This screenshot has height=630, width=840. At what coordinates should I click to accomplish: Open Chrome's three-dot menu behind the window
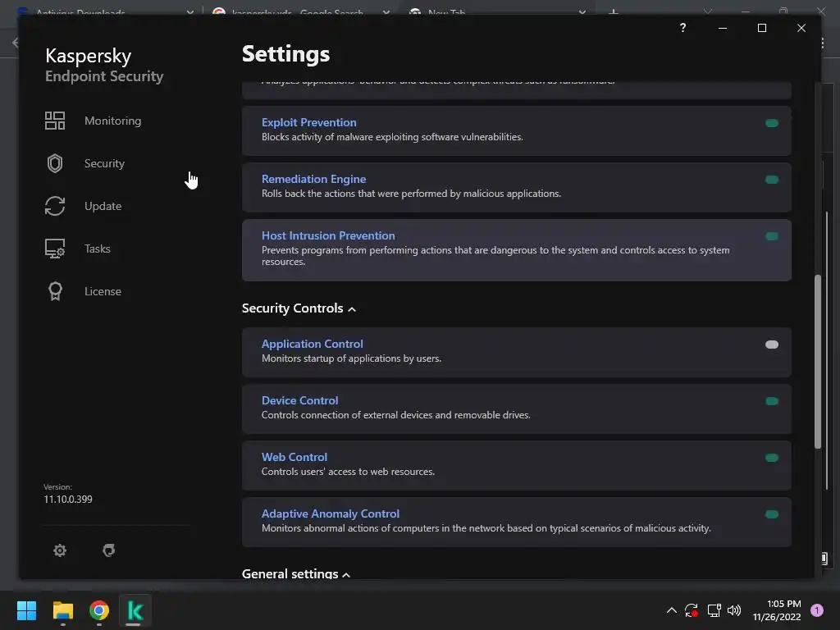tap(822, 43)
